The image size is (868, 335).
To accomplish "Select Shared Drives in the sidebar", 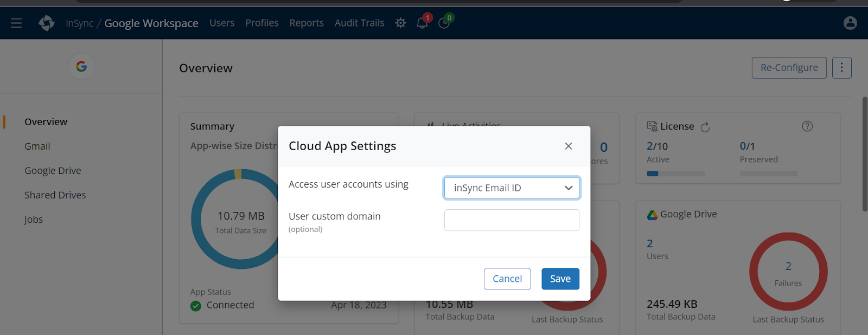I will 55,195.
